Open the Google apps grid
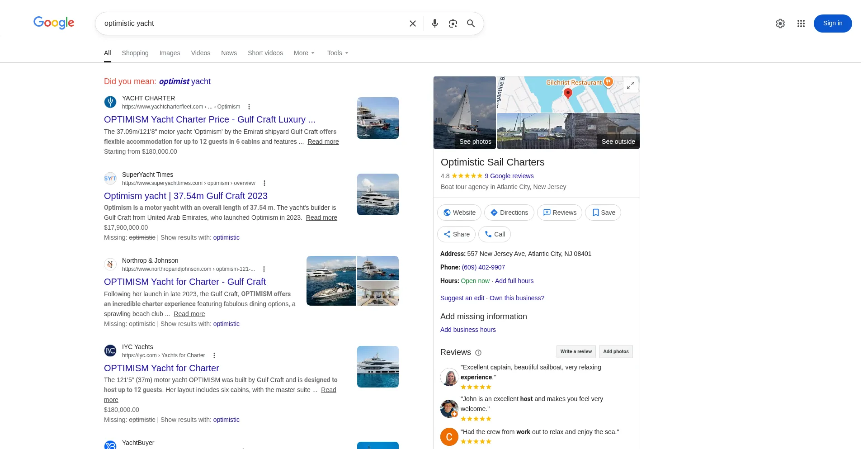 tap(801, 24)
